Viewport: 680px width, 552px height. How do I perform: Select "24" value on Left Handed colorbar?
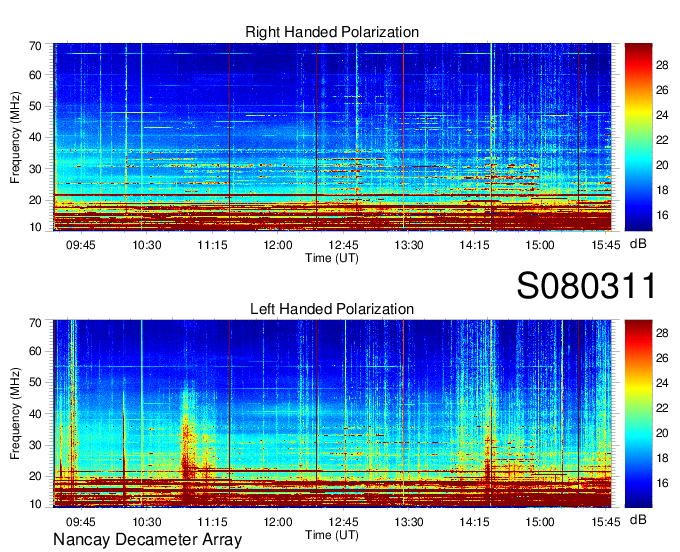(x=662, y=383)
